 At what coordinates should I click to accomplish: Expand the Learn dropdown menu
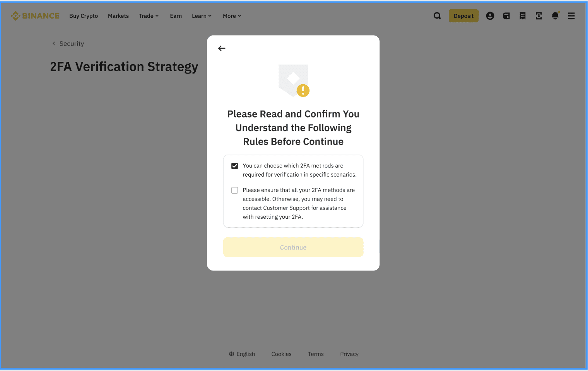pos(202,16)
